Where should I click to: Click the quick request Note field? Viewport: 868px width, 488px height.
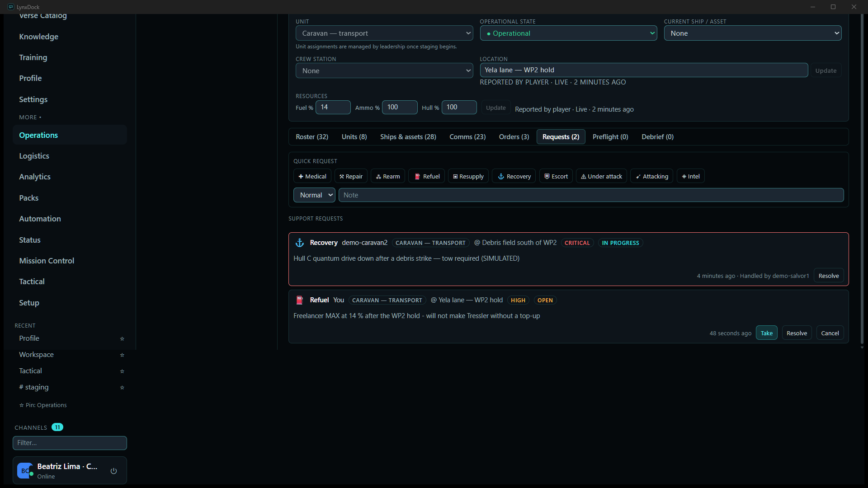[x=591, y=195]
